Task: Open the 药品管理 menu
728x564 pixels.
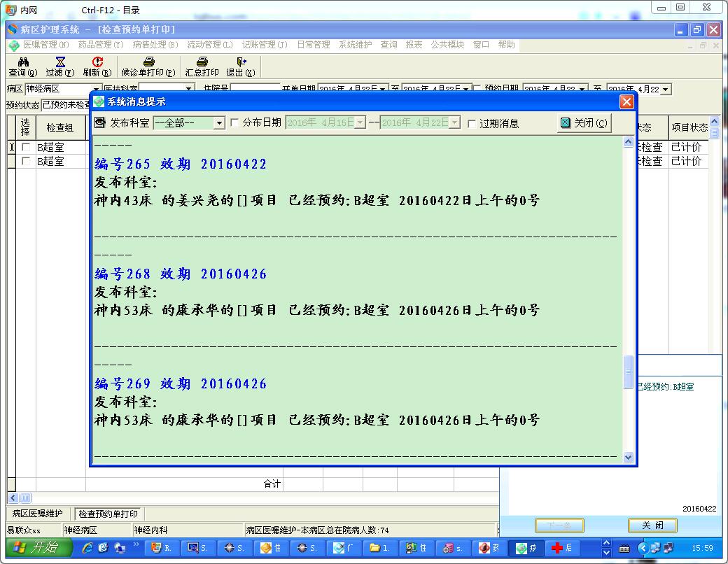Action: tap(100, 45)
